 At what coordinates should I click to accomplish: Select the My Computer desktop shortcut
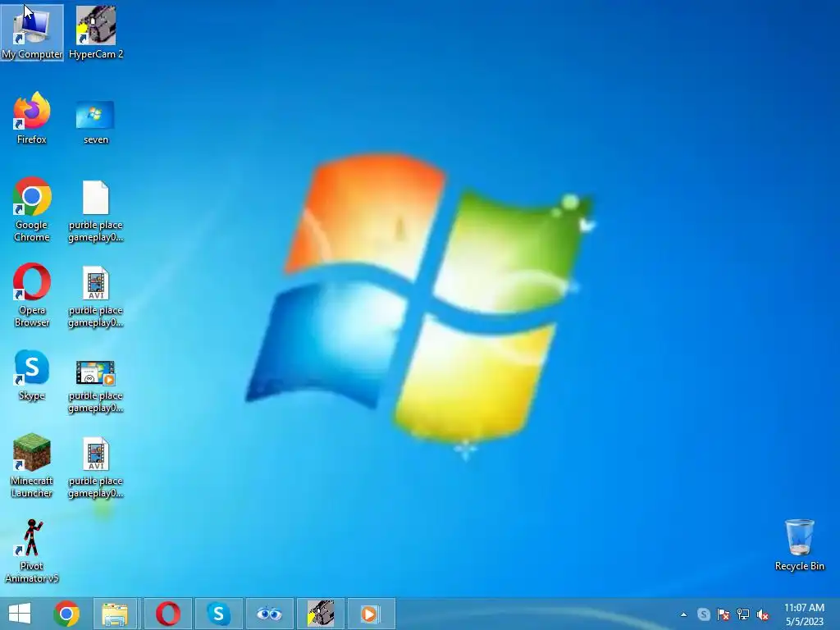(32, 32)
